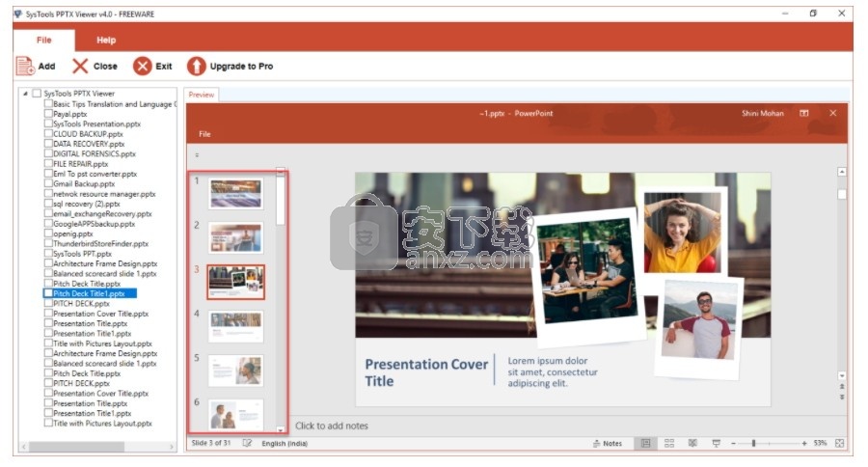Start Slide Show from status bar icon
The width and height of the screenshot is (868, 467).
coord(716,443)
